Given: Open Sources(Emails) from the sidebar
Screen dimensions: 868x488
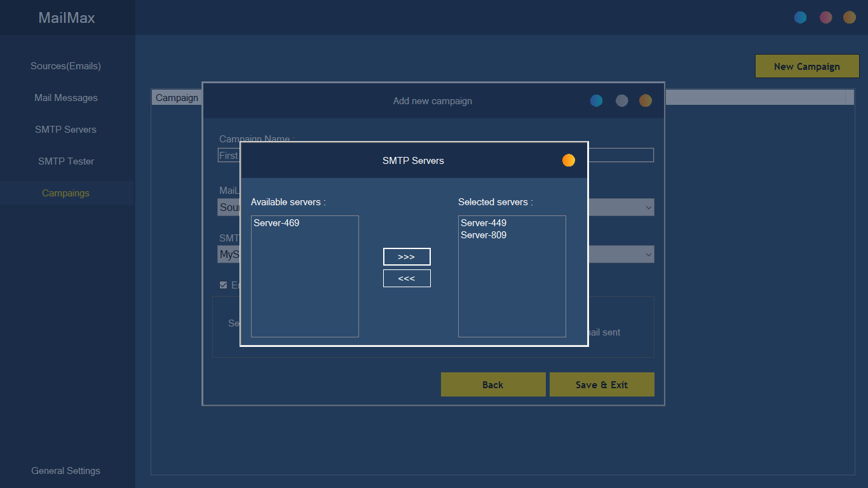Looking at the screenshot, I should 65,66.
